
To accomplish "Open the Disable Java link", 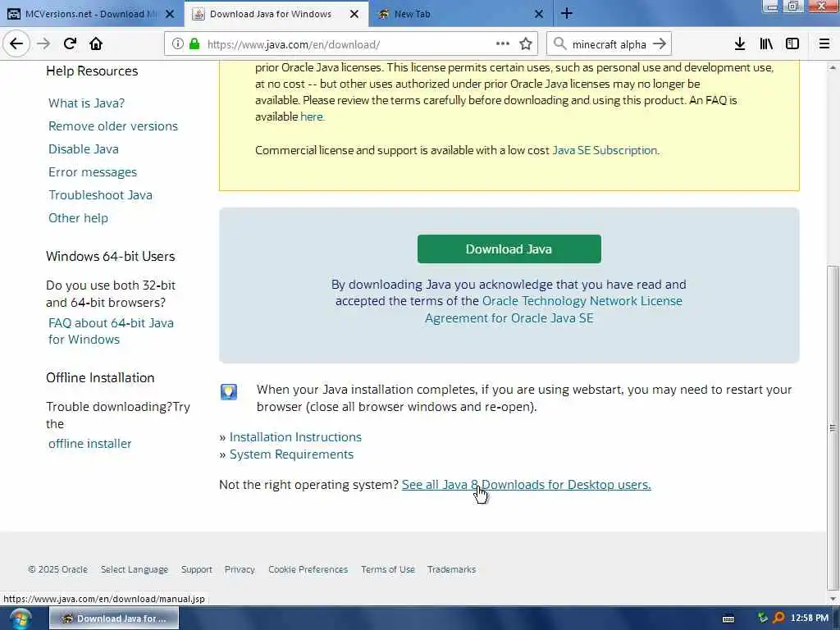I will point(84,149).
